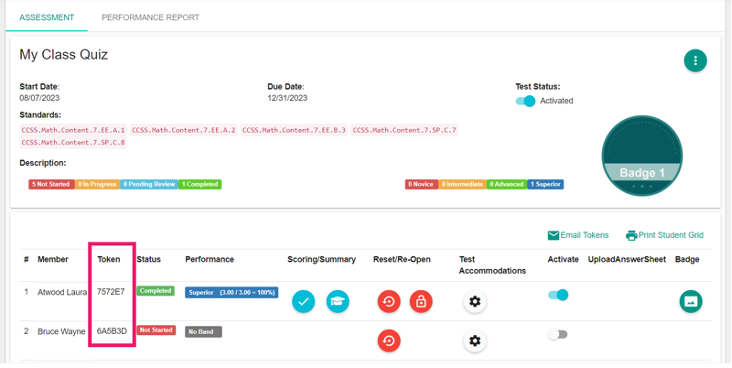Image resolution: width=732 pixels, height=368 pixels.
Task: Click the token 7572E7
Action: click(x=111, y=292)
